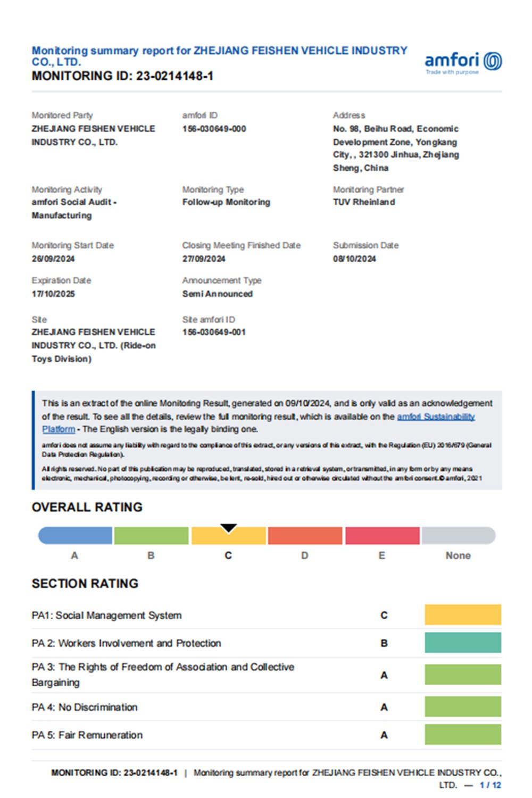Click the red E segment of rating bar
Image resolution: width=532 pixels, height=798 pixels.
pos(382,536)
